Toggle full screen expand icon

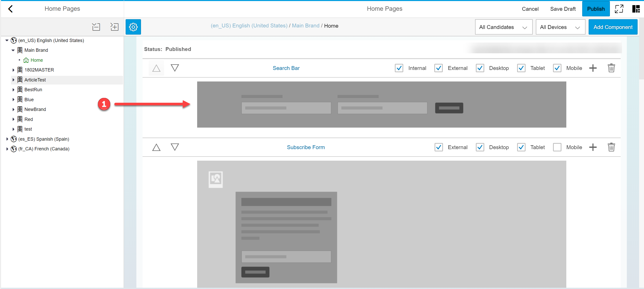[x=619, y=9]
